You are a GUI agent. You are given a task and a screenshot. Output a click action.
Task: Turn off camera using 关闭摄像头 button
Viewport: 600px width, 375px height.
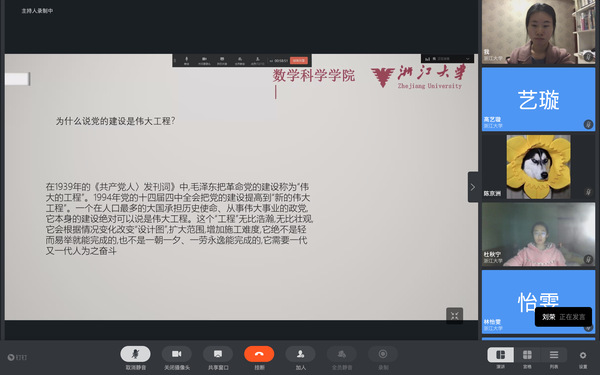[177, 354]
